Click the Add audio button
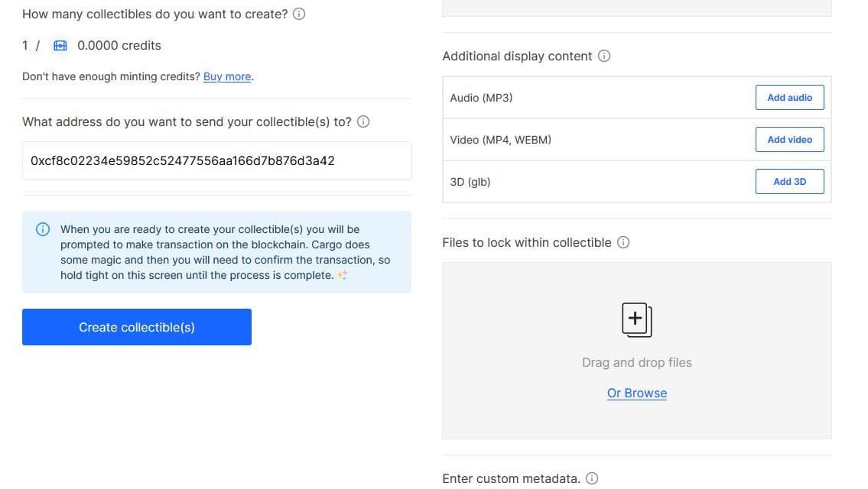Viewport: 868px width, 489px height. [x=789, y=98]
